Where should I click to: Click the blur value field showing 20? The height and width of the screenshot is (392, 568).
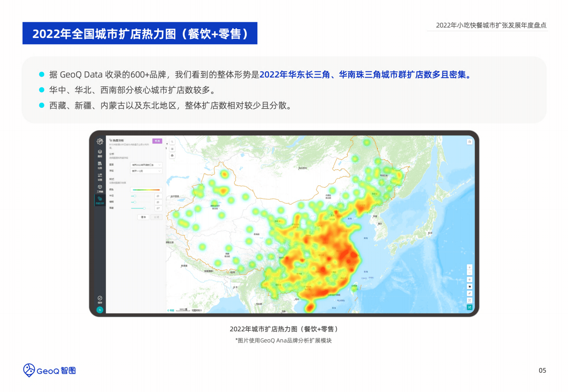[158, 202]
